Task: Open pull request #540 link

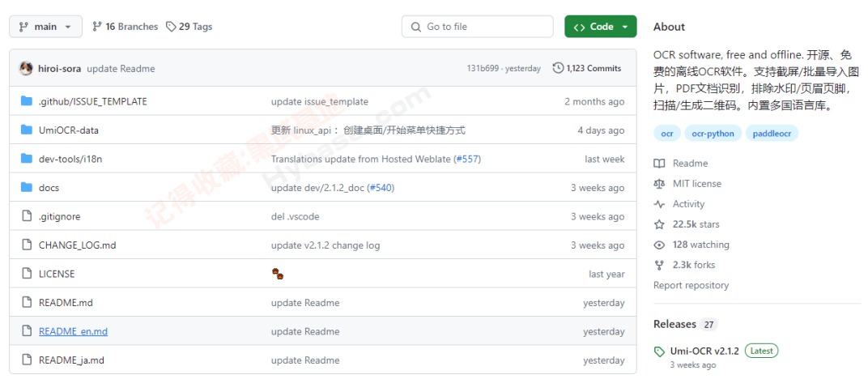Action: [381, 188]
